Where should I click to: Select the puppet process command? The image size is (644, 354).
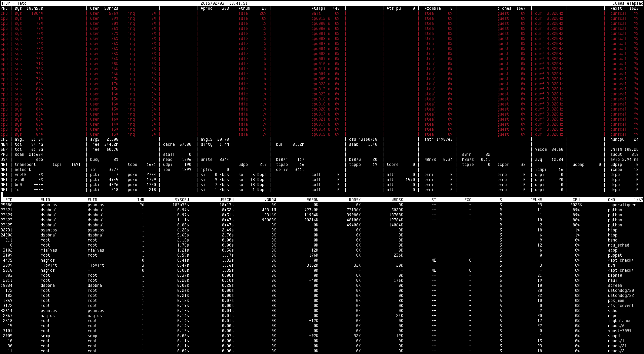615,255
